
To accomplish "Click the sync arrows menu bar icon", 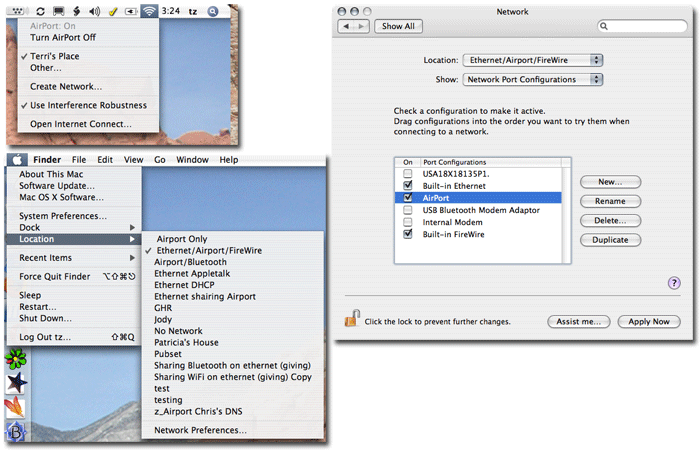I will pos(40,11).
